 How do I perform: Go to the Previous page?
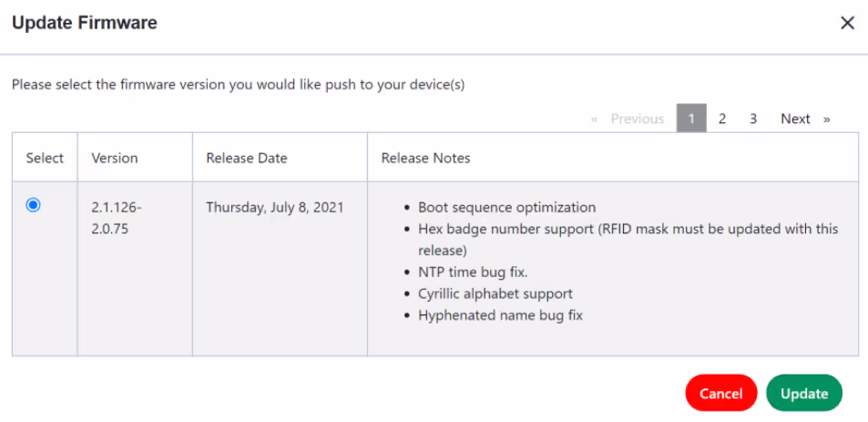[x=638, y=119]
